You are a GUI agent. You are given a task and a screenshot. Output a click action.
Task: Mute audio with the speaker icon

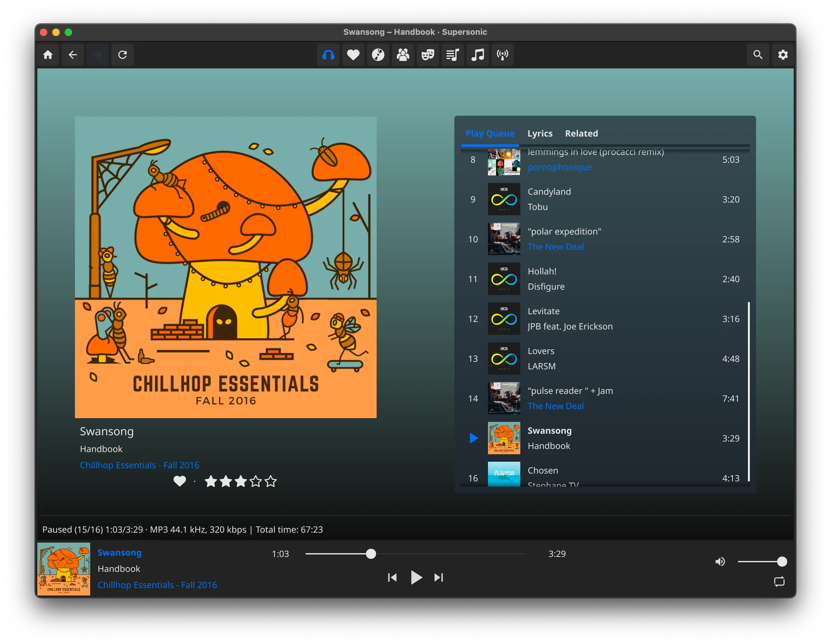720,562
